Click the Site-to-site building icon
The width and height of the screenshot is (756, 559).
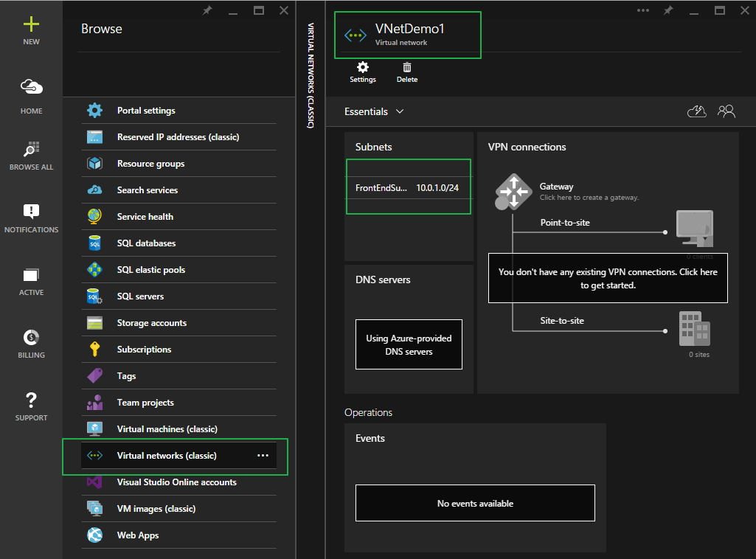(x=694, y=329)
